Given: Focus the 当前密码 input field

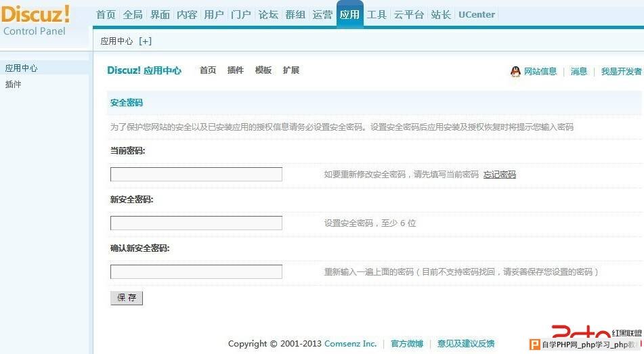Looking at the screenshot, I should (x=196, y=174).
